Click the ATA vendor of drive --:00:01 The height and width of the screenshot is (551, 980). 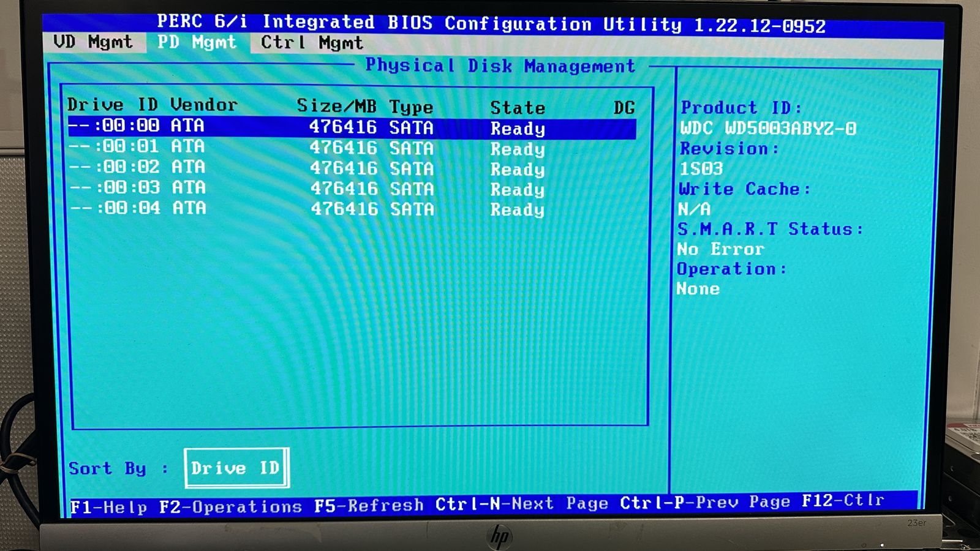187,146
